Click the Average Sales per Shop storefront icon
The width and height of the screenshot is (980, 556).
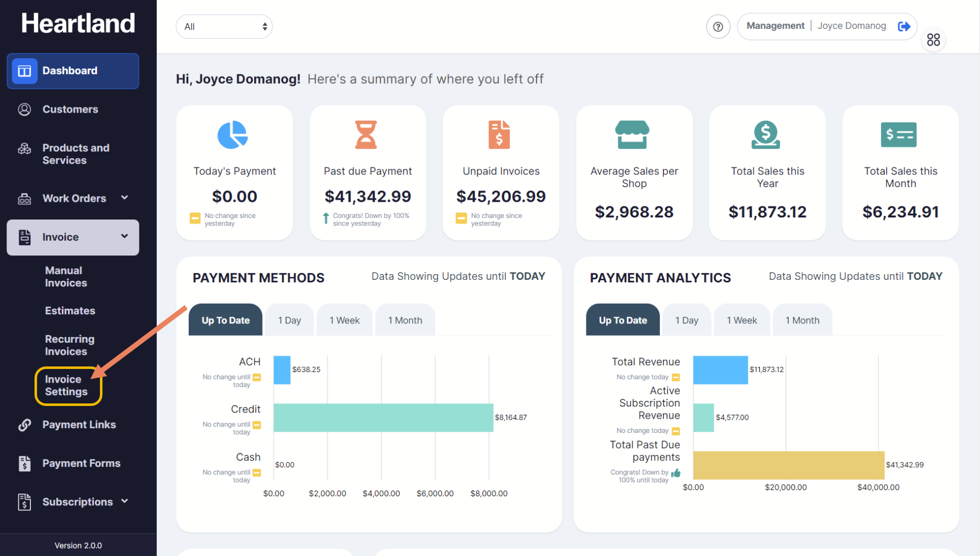click(x=632, y=135)
